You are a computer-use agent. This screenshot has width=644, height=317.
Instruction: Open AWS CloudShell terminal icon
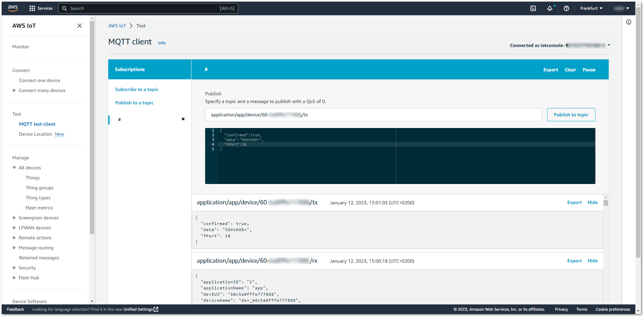(533, 8)
